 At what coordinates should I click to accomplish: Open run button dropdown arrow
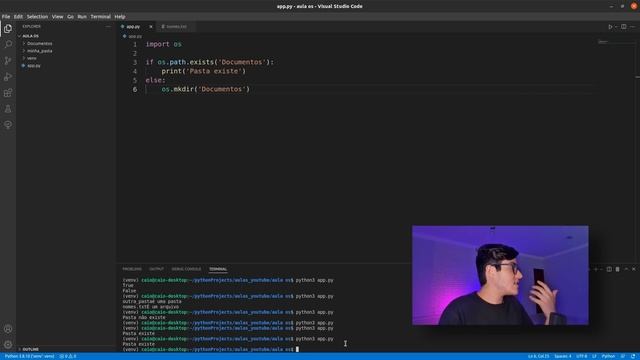(x=616, y=27)
